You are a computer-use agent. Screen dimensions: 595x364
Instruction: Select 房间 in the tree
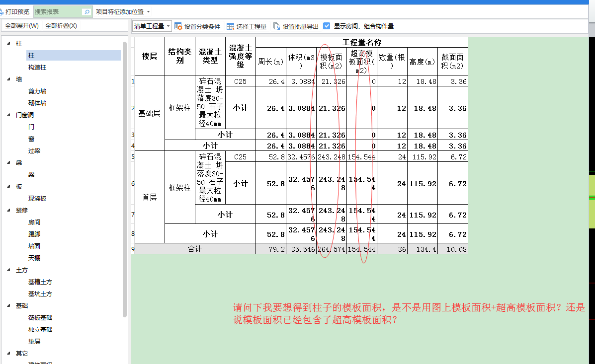(x=34, y=222)
